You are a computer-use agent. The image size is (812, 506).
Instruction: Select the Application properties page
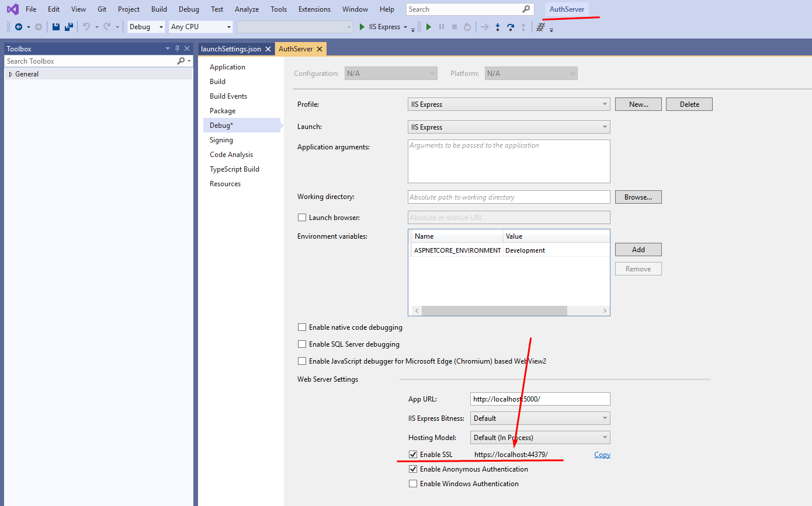(227, 67)
